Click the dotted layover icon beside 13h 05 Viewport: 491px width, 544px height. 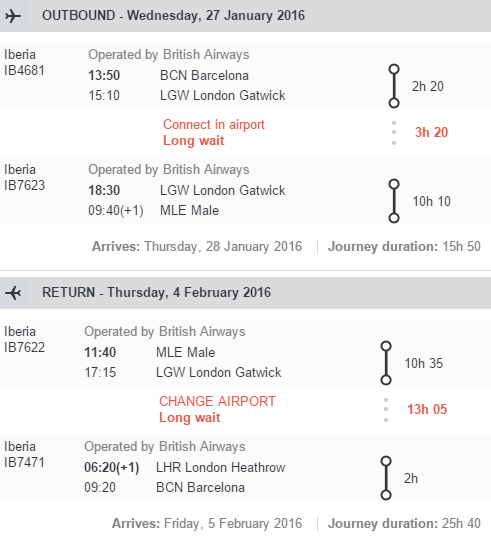tap(386, 410)
